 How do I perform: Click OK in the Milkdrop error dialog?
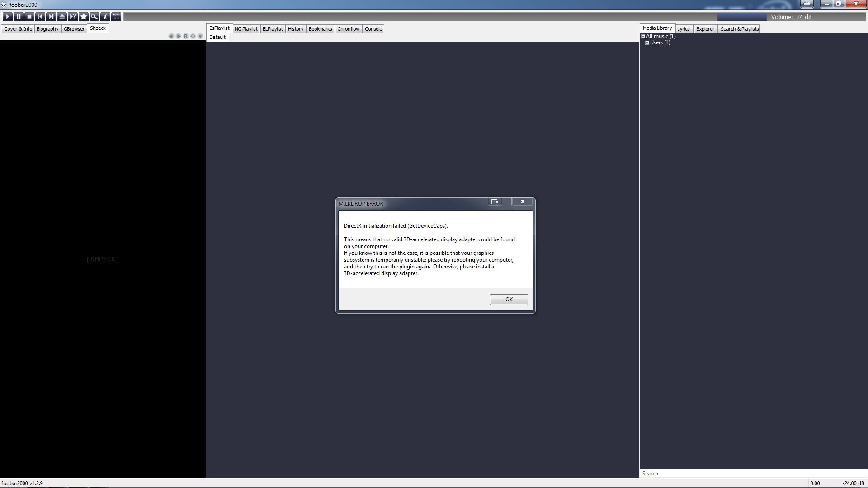coord(509,300)
